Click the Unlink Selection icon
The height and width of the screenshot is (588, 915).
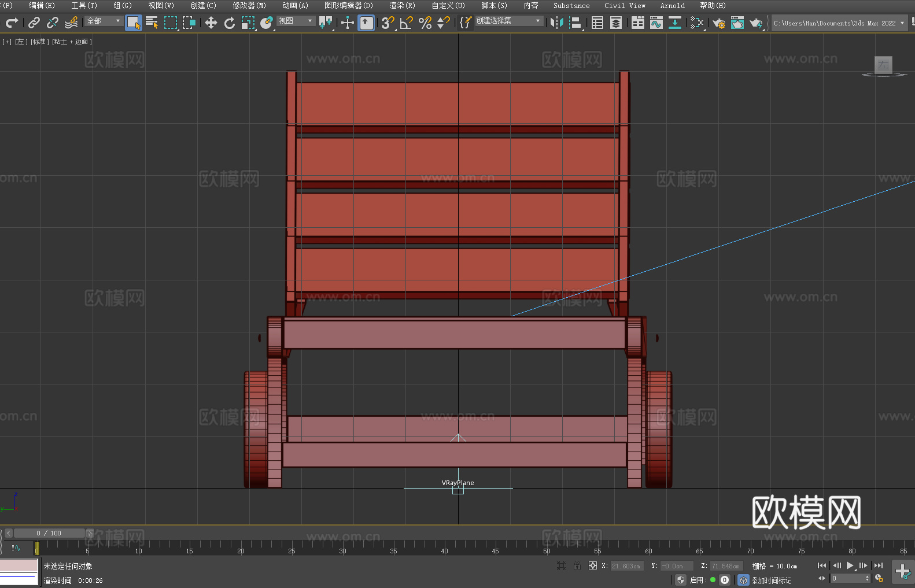click(53, 23)
